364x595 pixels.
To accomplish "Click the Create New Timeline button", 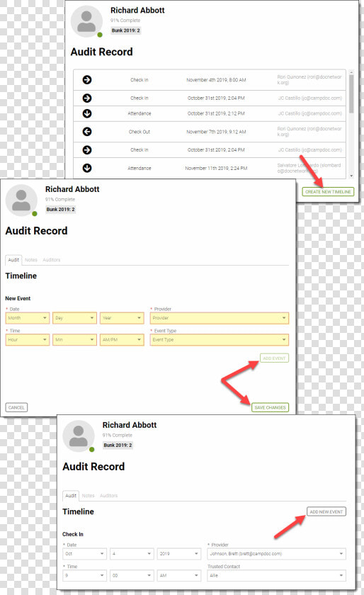I will click(x=328, y=192).
